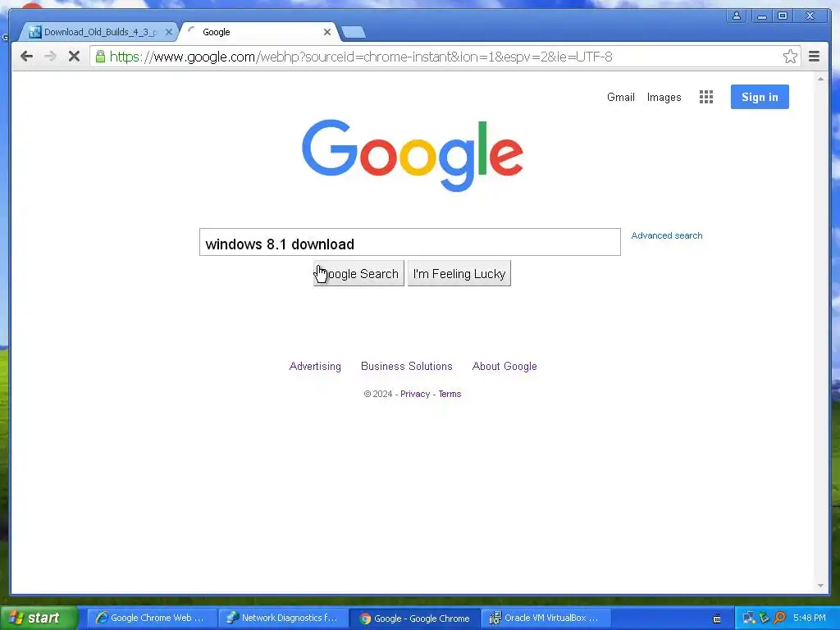
Task: Switch to Network Diagnostics taskbar item
Action: click(x=283, y=618)
